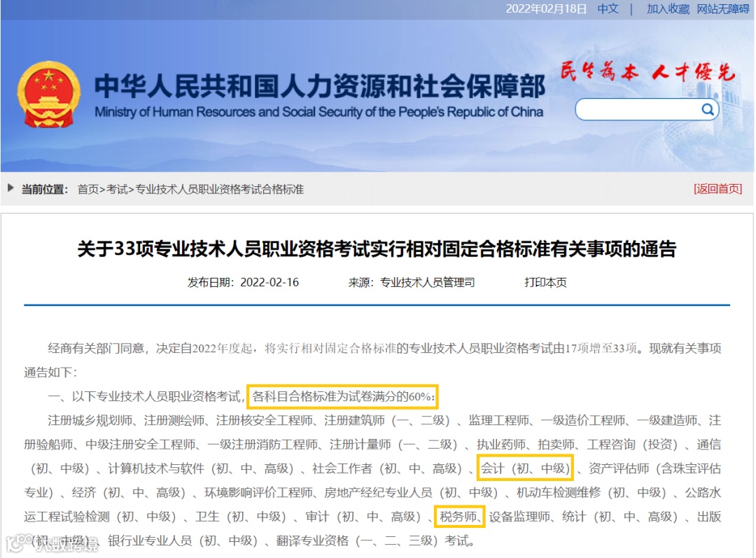Click the text 监理工程师
The width and height of the screenshot is (756, 558).
pyautogui.click(x=498, y=420)
